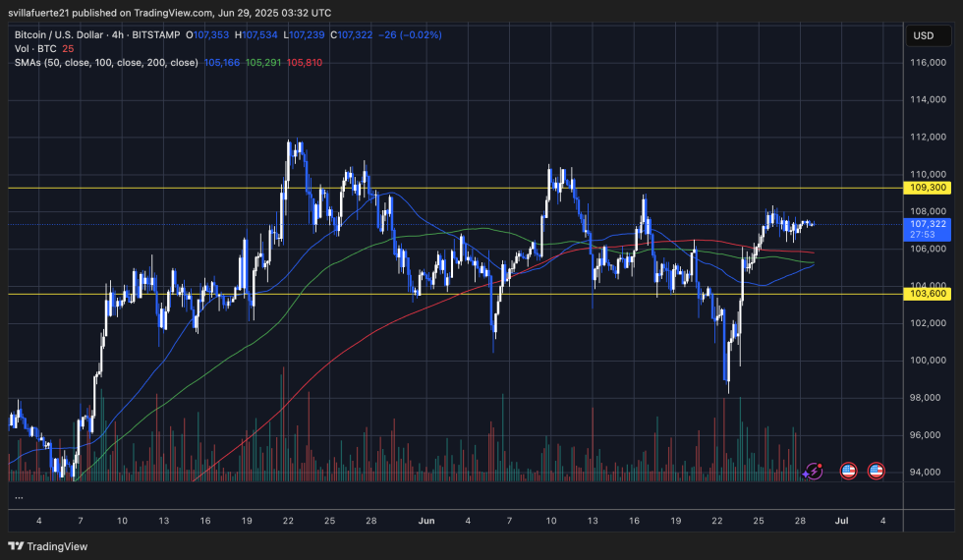This screenshot has height=560, width=963.
Task: Click the 107,322 current price label
Action: [x=929, y=224]
